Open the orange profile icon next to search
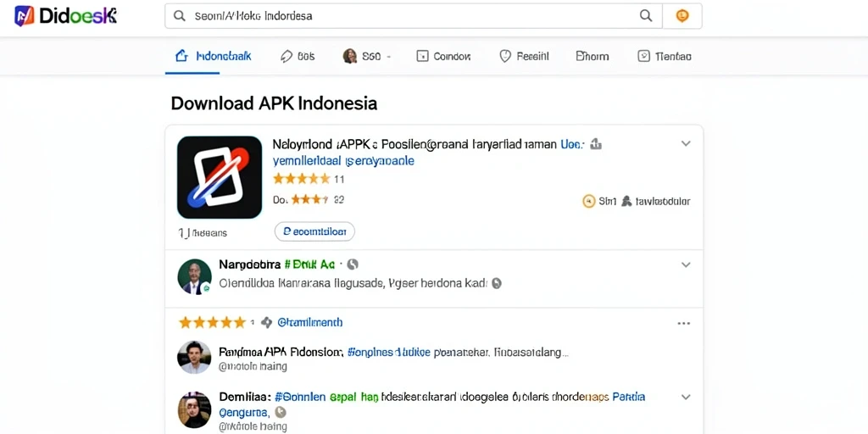 (x=682, y=16)
